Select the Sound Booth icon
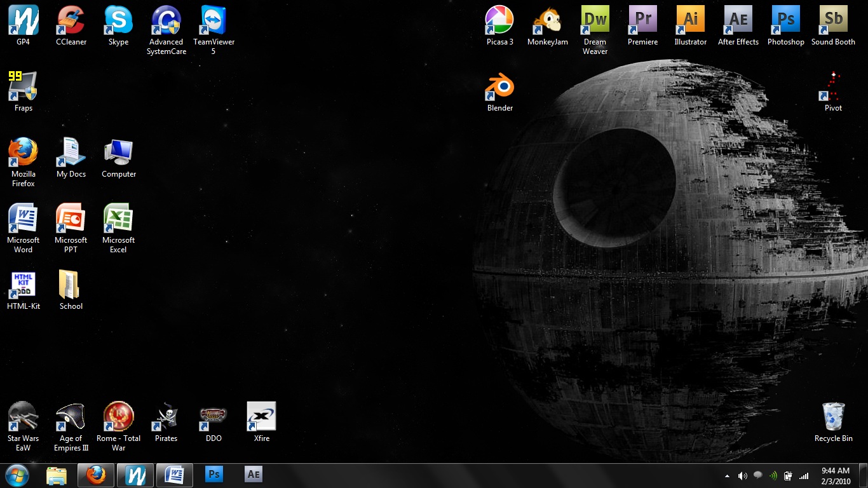This screenshot has height=488, width=868. point(834,26)
